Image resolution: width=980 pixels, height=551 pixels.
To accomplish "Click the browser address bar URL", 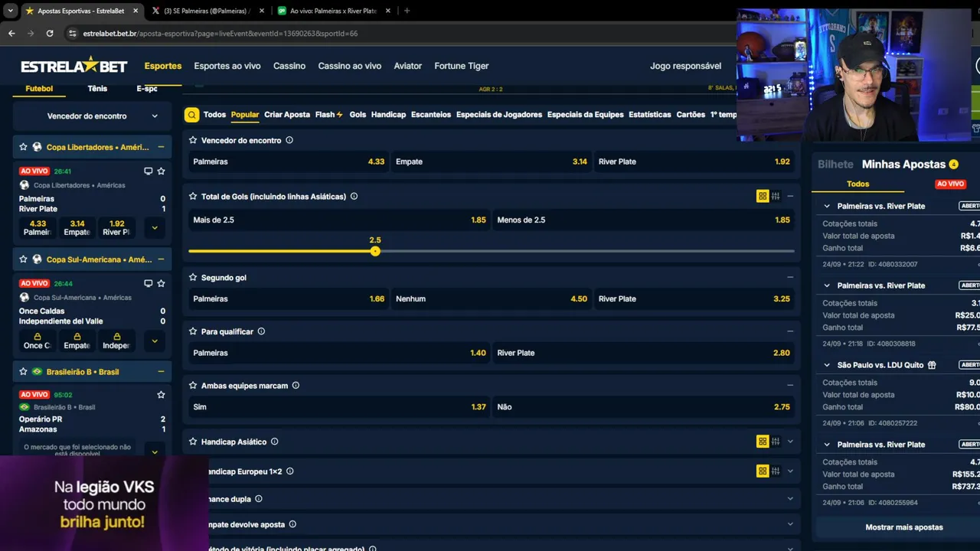I will tap(220, 34).
